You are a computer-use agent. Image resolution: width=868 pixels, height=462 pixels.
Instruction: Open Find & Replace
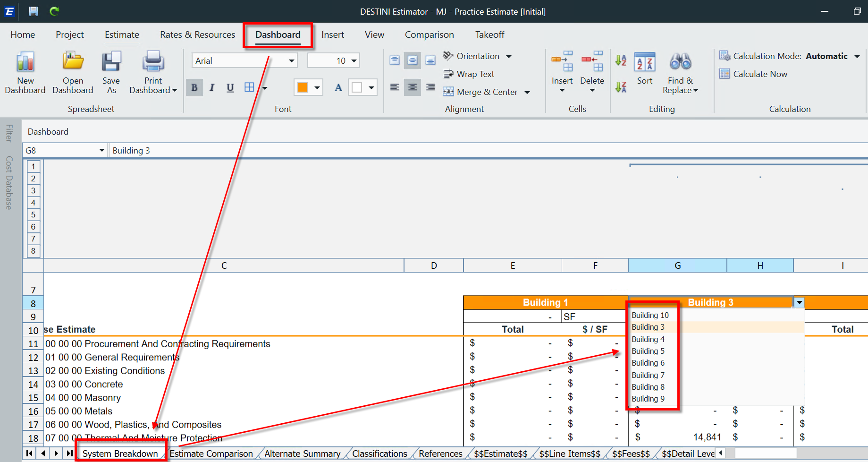[680, 62]
